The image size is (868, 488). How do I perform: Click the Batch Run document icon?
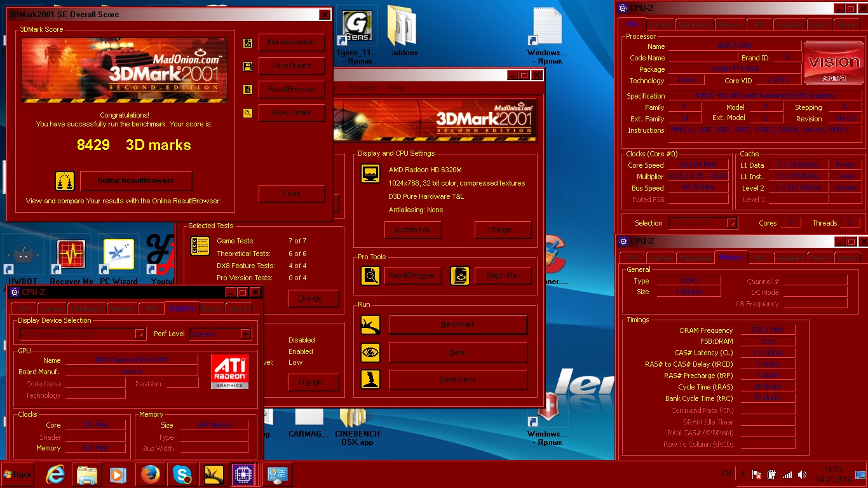pos(460,275)
